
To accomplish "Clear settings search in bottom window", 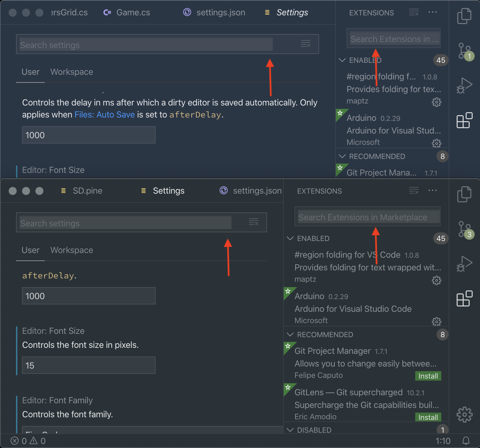I will pos(253,222).
